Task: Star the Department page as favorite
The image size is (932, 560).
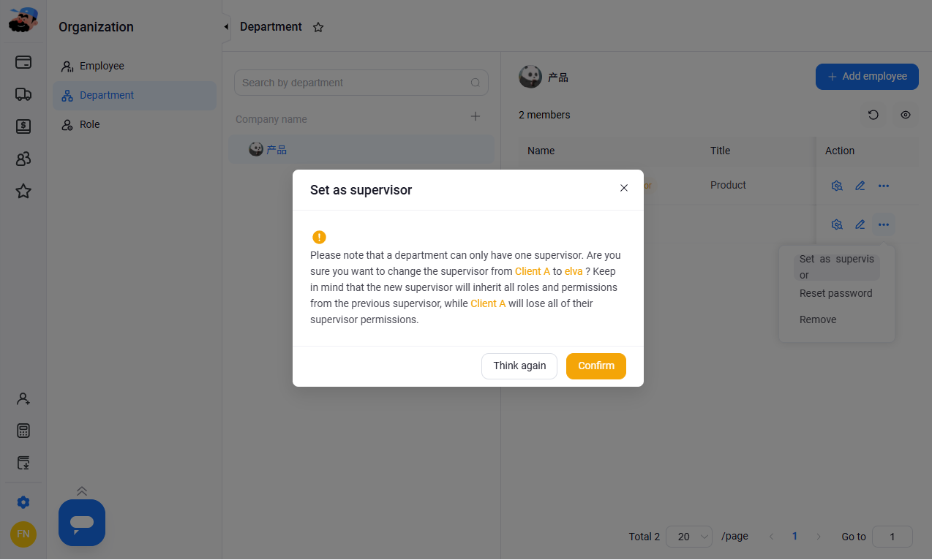Action: pyautogui.click(x=318, y=27)
